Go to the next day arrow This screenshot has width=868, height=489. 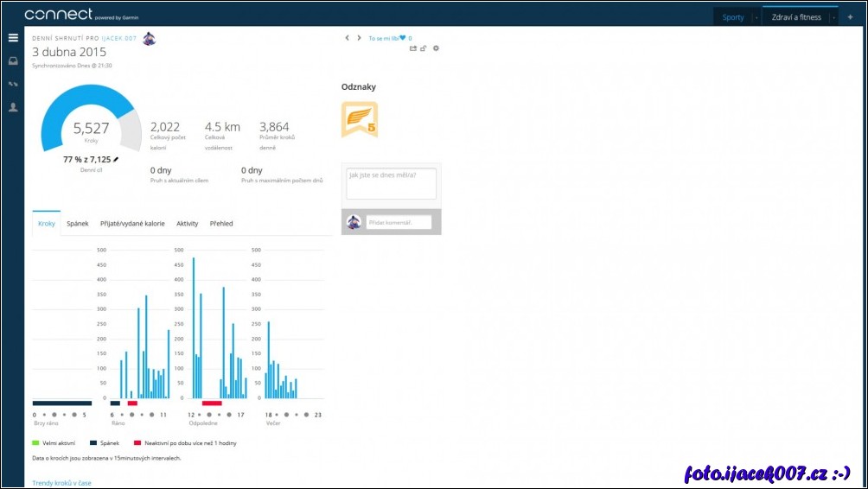click(359, 38)
